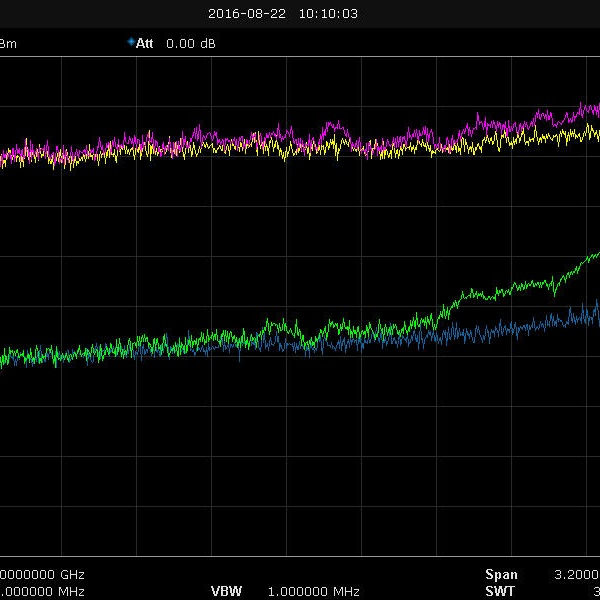This screenshot has height=600, width=600.
Task: Click the blue dot beside Att
Action: pyautogui.click(x=131, y=42)
